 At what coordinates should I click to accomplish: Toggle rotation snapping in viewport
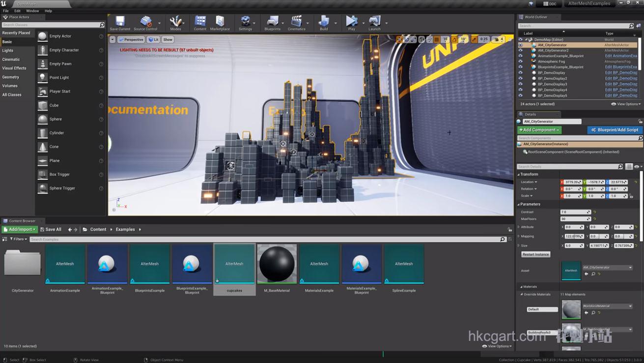click(x=454, y=39)
